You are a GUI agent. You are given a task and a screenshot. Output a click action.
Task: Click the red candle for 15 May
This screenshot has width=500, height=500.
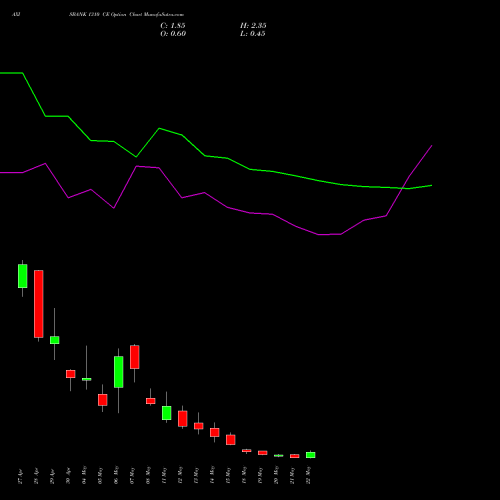click(230, 440)
